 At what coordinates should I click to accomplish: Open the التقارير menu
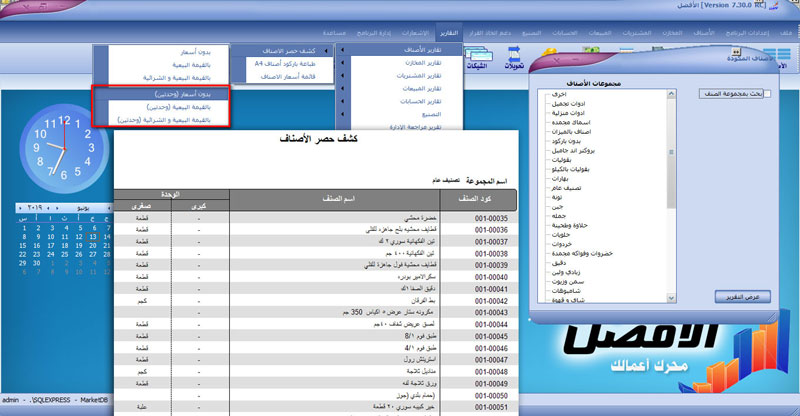click(x=449, y=33)
